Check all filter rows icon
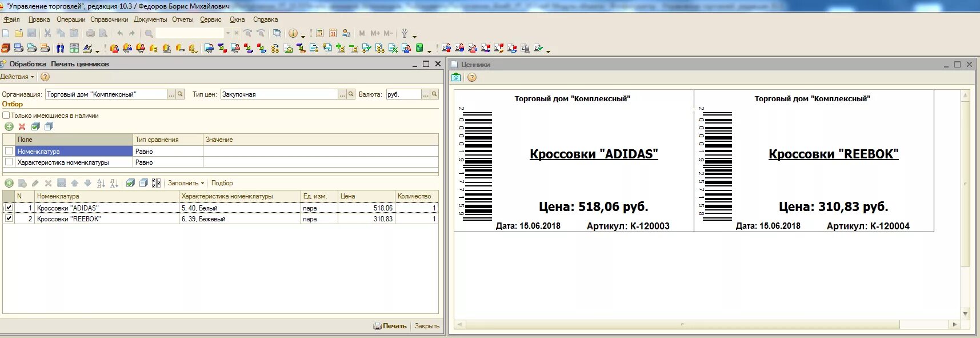The width and height of the screenshot is (980, 338). (x=35, y=126)
